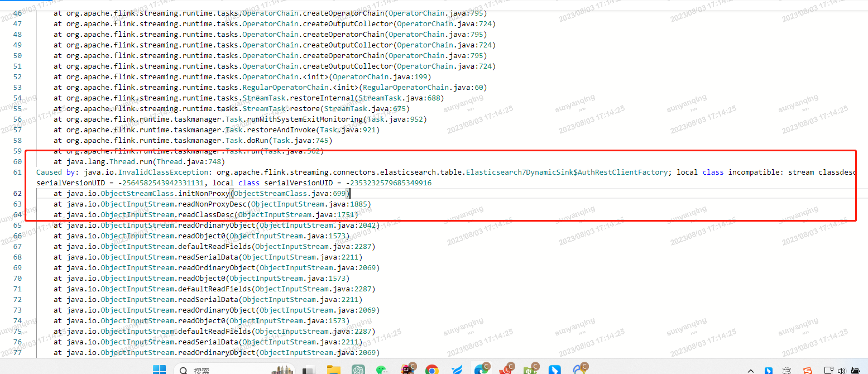
Task: Click readNonProxyDesc on line 63
Action: tap(212, 204)
